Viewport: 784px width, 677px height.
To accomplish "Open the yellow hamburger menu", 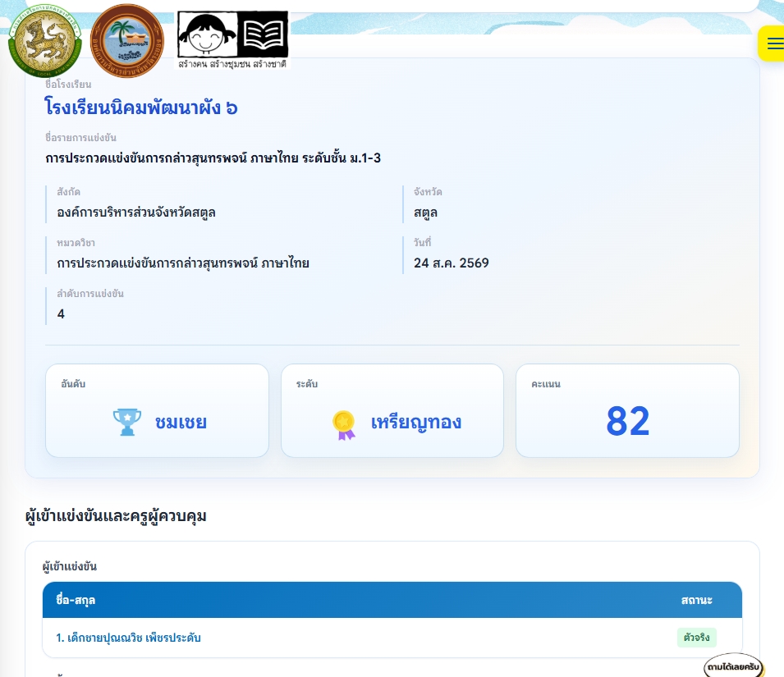I will (772, 43).
